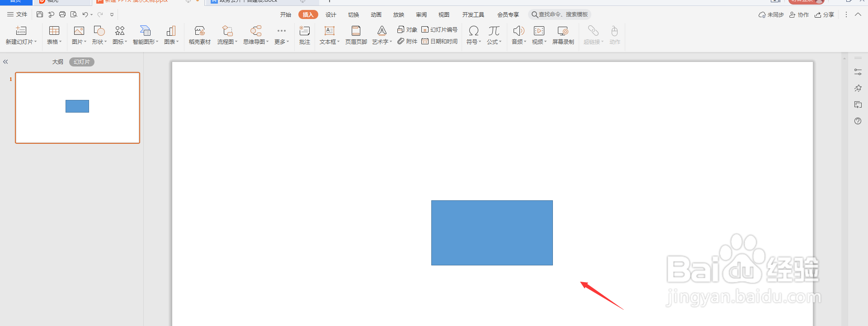Expand the 艺术字 dropdown arrow
This screenshot has width=868, height=326.
pyautogui.click(x=391, y=42)
